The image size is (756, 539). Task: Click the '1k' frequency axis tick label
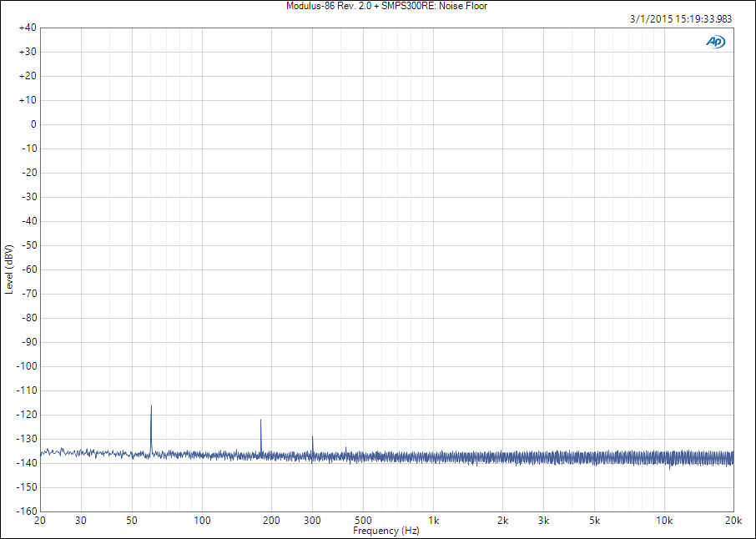point(433,521)
